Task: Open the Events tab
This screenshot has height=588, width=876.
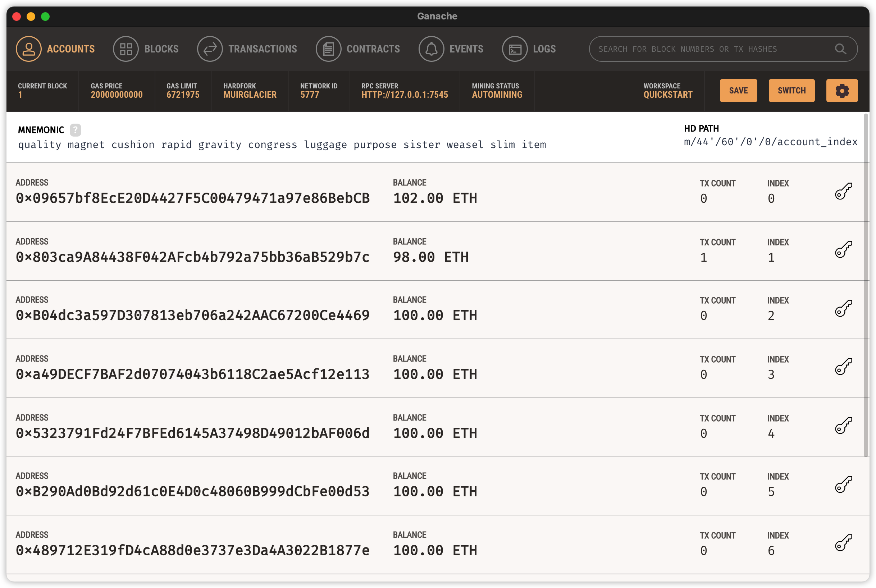Action: click(451, 49)
